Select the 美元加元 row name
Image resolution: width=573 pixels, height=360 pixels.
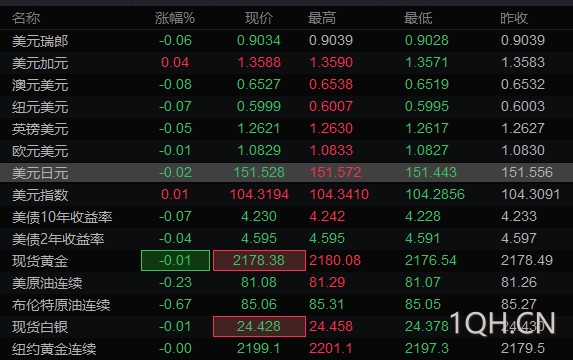click(40, 63)
